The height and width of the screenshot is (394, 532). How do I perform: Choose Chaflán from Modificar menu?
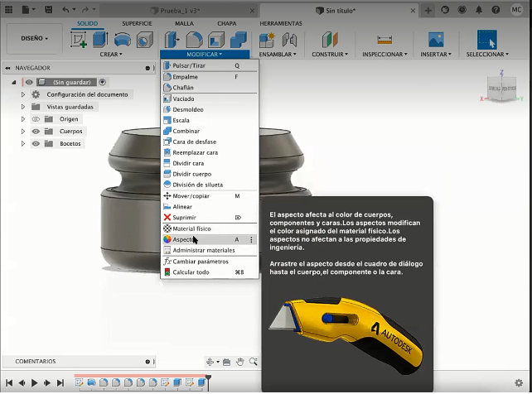[x=210, y=88]
